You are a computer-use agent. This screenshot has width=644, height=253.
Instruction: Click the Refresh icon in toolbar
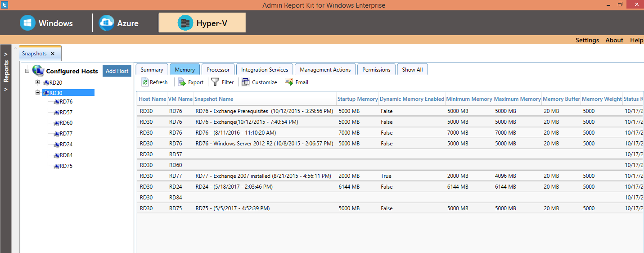pos(145,82)
